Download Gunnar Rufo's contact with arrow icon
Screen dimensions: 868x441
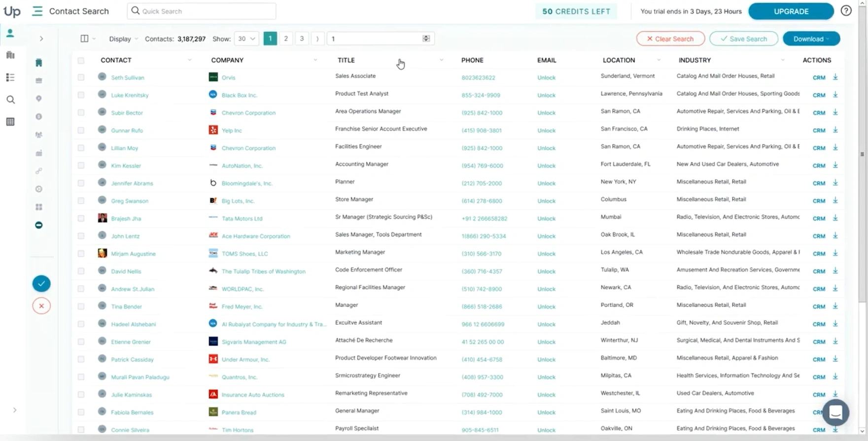835,130
